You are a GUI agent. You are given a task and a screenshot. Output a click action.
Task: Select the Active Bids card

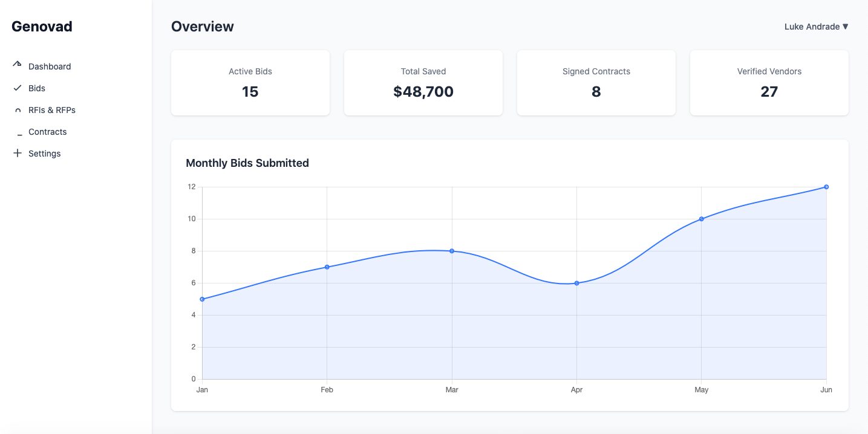(250, 83)
